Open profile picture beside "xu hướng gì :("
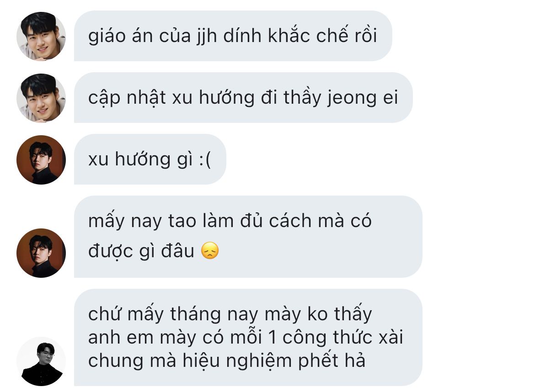Screen dimensions: 535x392 [41, 160]
